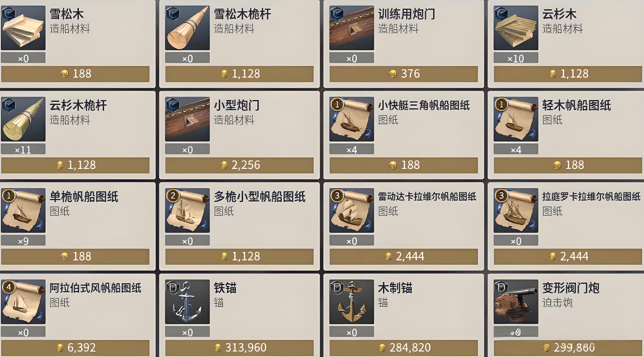Click the 多桅小型帆船图纸 price bar 1,128
Screen dimensions: 644x357
[x=239, y=257]
